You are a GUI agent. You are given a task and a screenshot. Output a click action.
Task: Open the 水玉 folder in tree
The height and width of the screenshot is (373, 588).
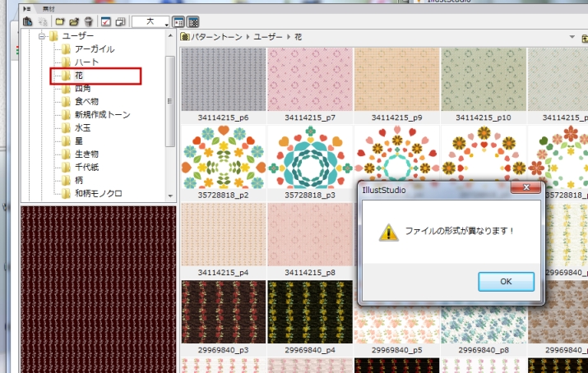point(82,128)
